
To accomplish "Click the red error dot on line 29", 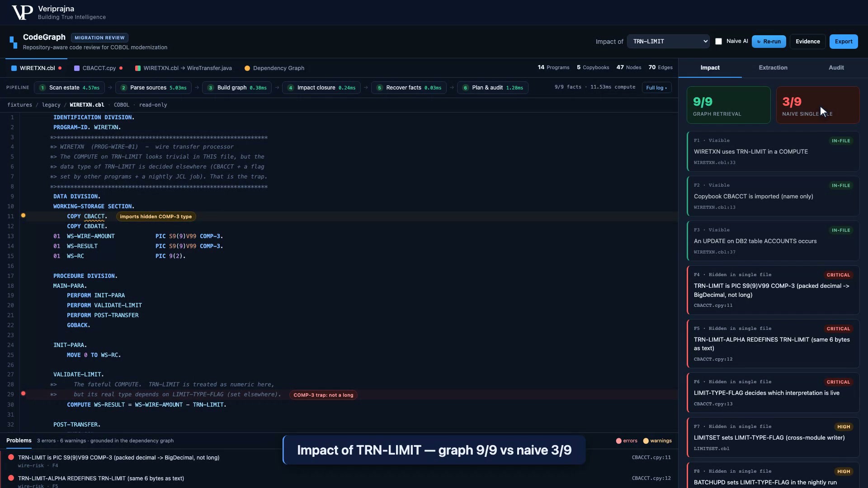I will coord(23,394).
